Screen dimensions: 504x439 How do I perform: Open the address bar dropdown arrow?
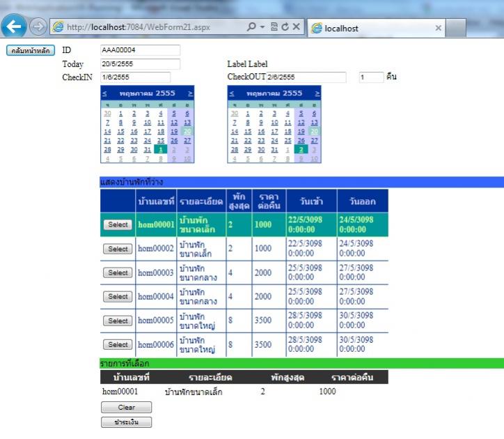(x=262, y=26)
